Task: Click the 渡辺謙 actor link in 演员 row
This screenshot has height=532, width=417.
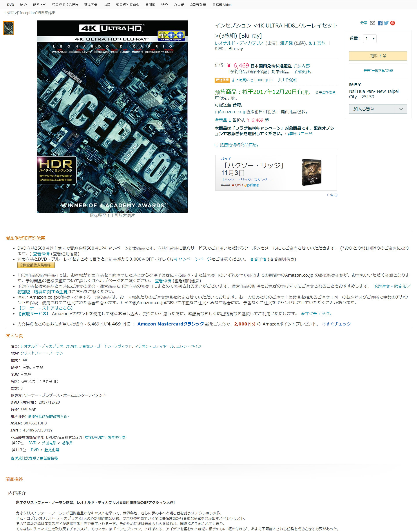Action: click(x=71, y=346)
